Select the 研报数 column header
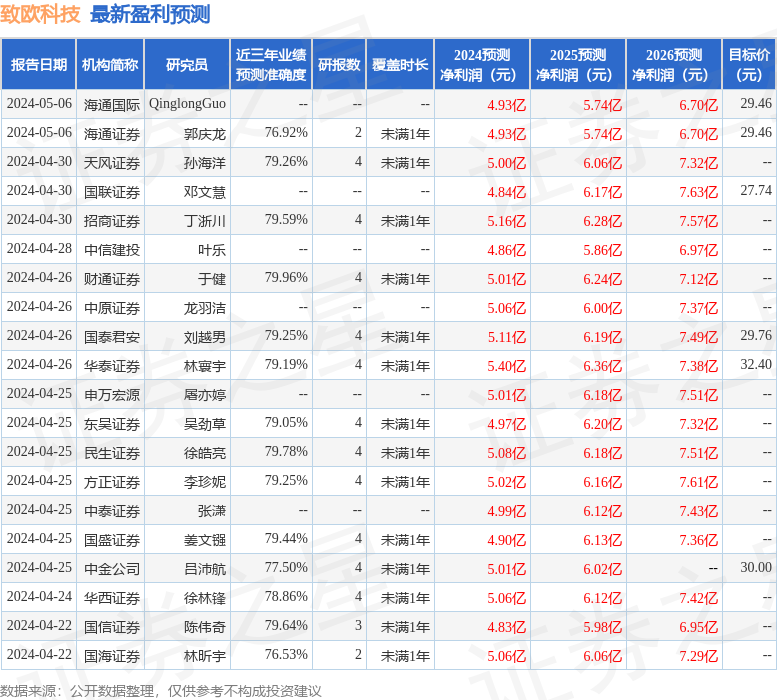This screenshot has height=700, width=777. tap(339, 64)
